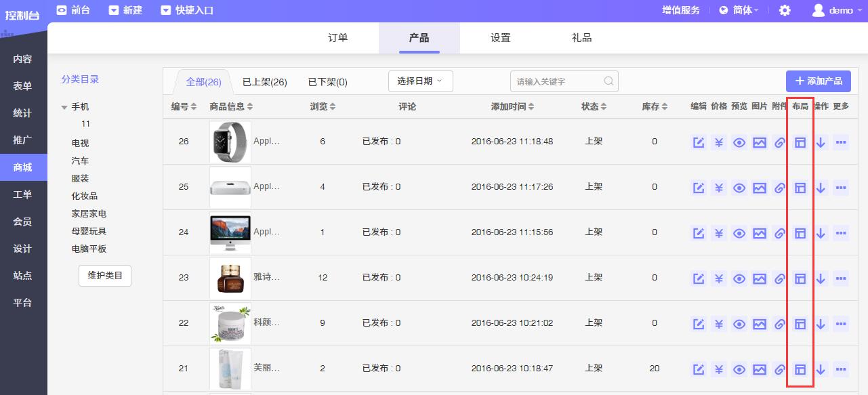Image resolution: width=868 pixels, height=395 pixels.
Task: Toggle preview eye icon for product 24
Action: (x=739, y=233)
